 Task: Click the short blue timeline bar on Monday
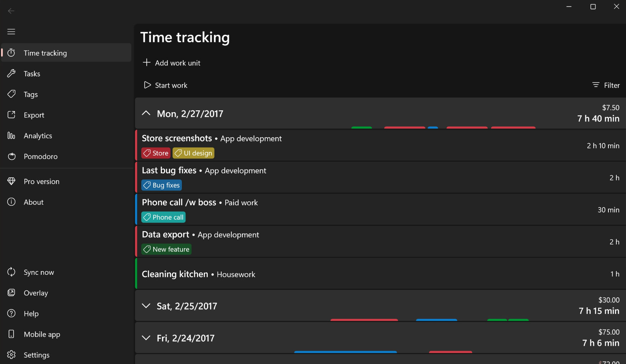pyautogui.click(x=433, y=128)
